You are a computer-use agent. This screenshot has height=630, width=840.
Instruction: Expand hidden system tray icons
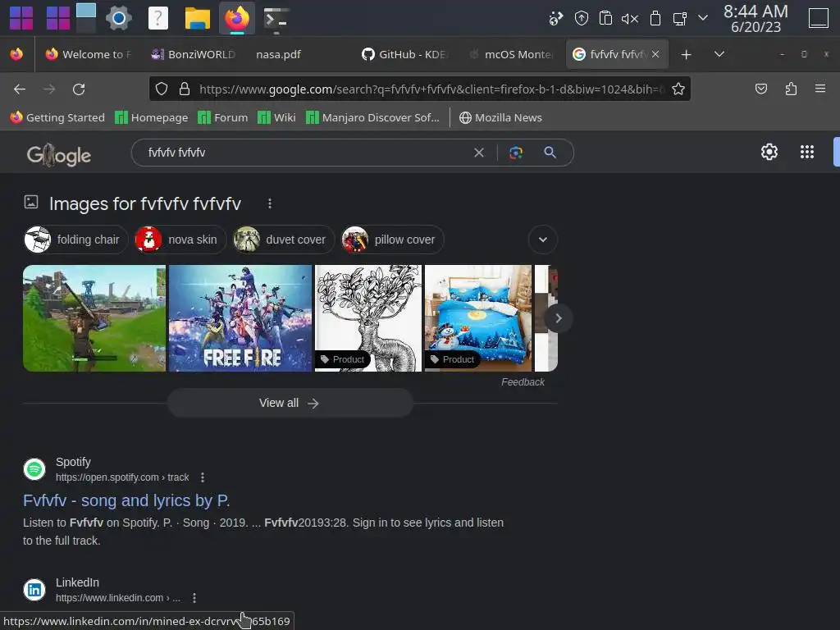703,18
